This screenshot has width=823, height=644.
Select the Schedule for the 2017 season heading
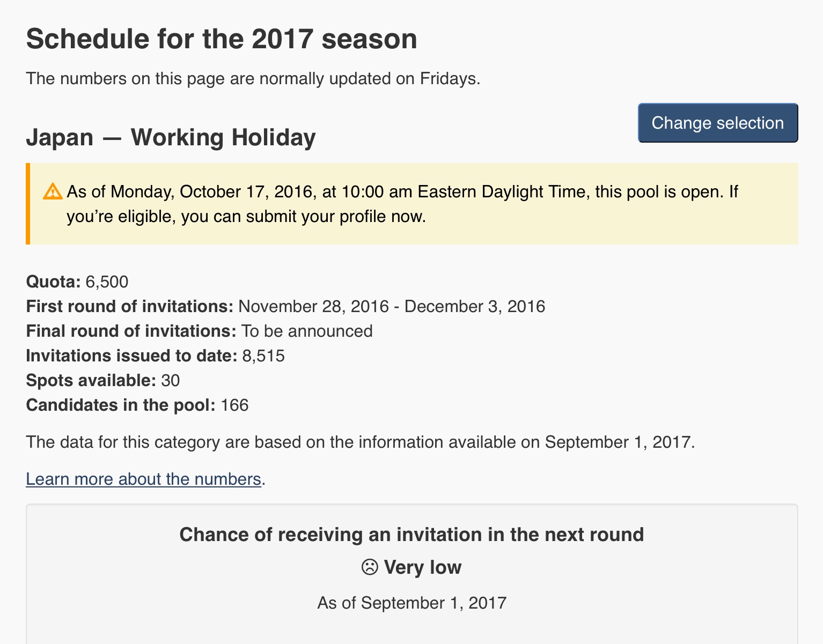pos(222,39)
